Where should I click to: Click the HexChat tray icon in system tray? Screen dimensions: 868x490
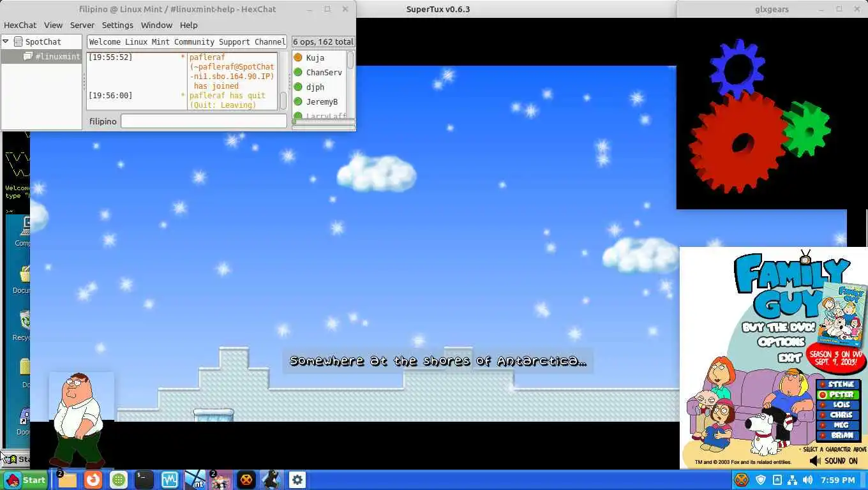tap(741, 480)
